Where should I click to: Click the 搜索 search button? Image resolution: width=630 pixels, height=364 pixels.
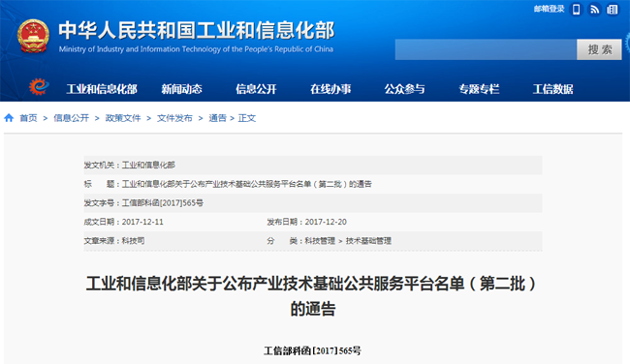click(599, 49)
